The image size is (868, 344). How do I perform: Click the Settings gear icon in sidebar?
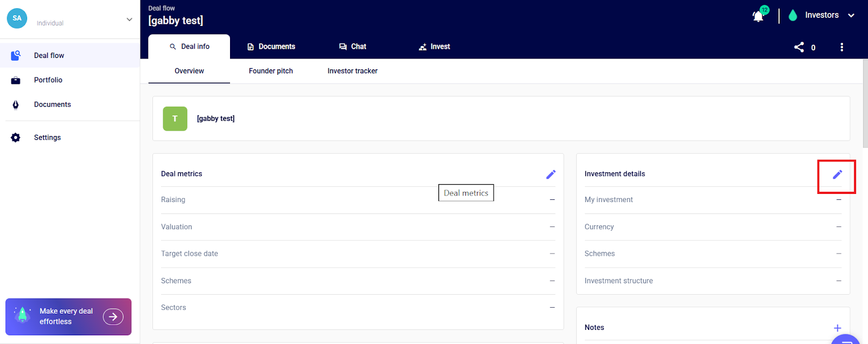coord(16,138)
